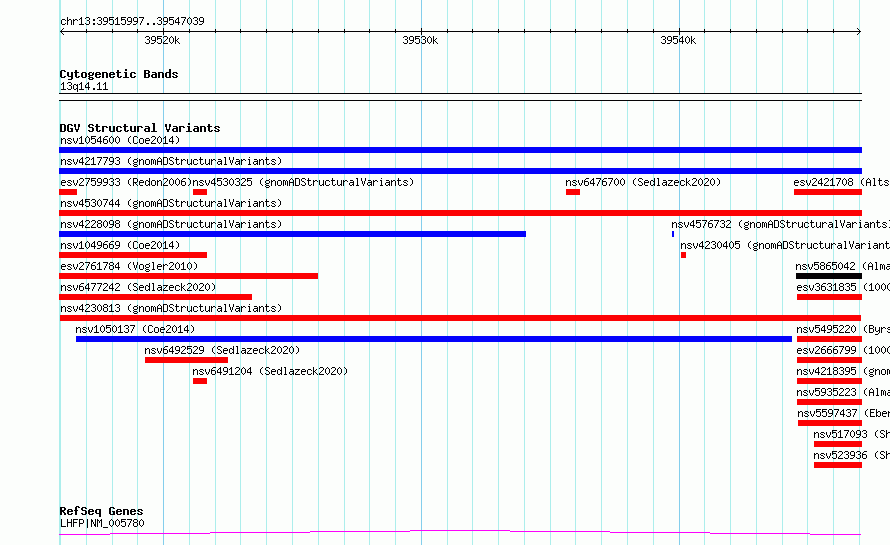Click the Cytogenetic Bands track heading

coord(119,74)
